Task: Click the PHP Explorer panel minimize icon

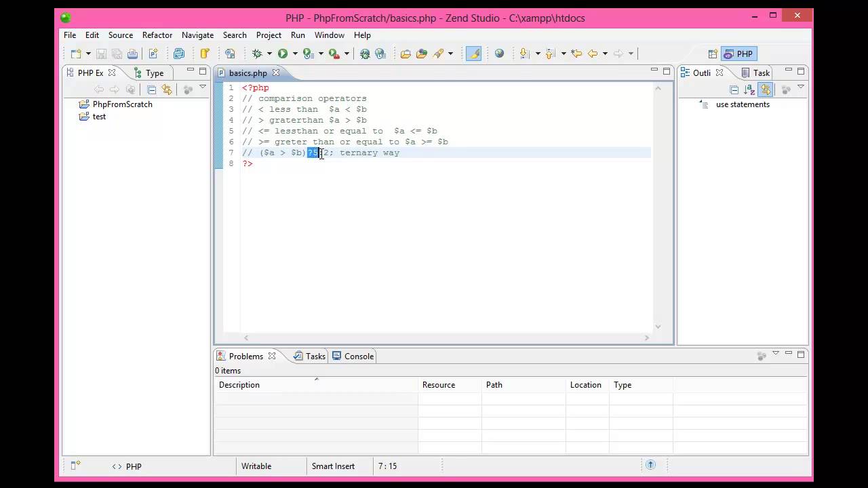Action: pyautogui.click(x=191, y=70)
